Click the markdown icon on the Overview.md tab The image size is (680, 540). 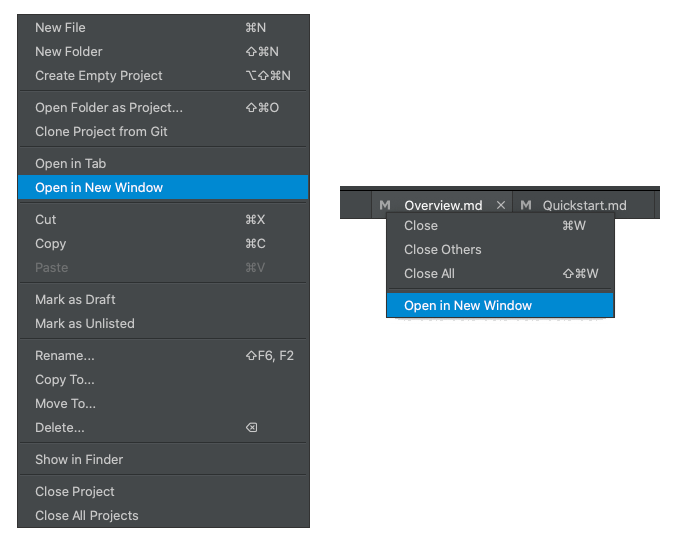tap(385, 205)
